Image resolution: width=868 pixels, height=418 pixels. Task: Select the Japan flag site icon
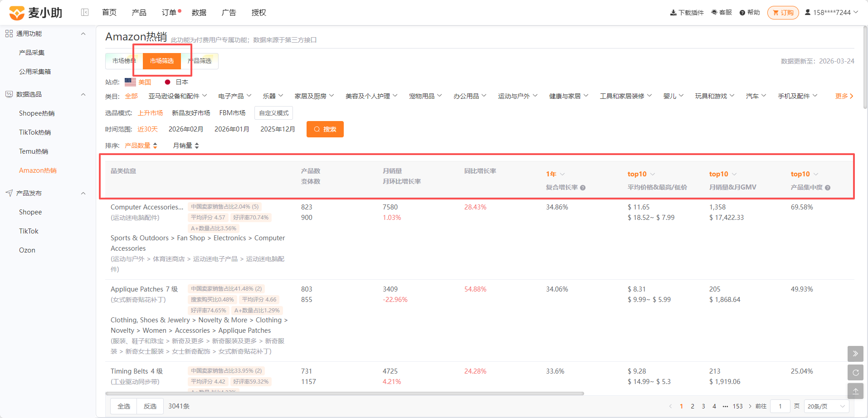coord(167,82)
